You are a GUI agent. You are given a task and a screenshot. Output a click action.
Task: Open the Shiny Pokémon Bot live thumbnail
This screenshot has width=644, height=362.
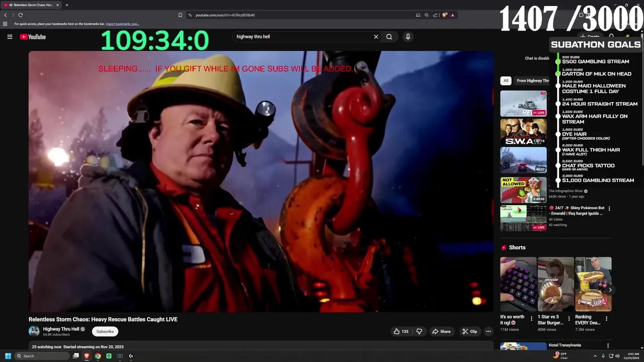(x=523, y=218)
